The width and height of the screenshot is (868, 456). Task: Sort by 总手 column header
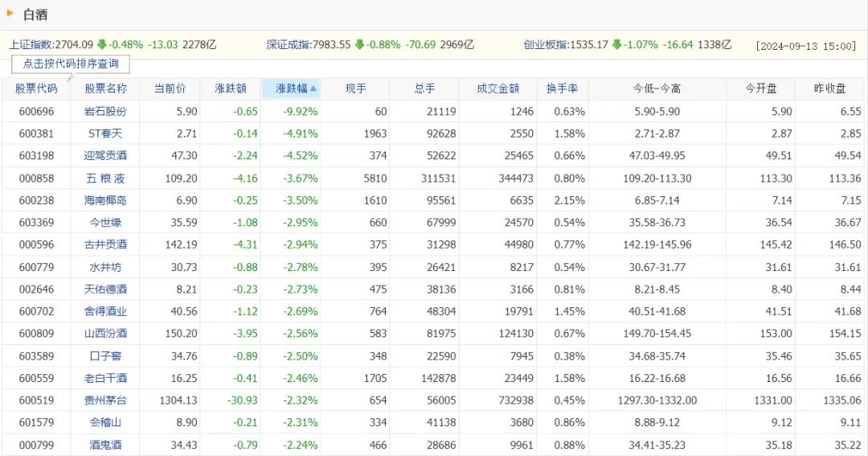coord(424,88)
